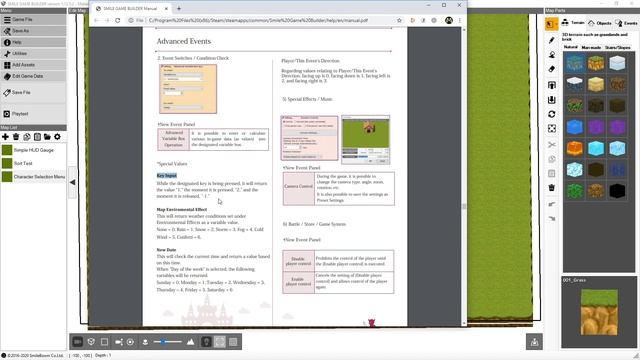Pick the water terrain tile in the palette
640x360 pixels.
click(x=575, y=64)
